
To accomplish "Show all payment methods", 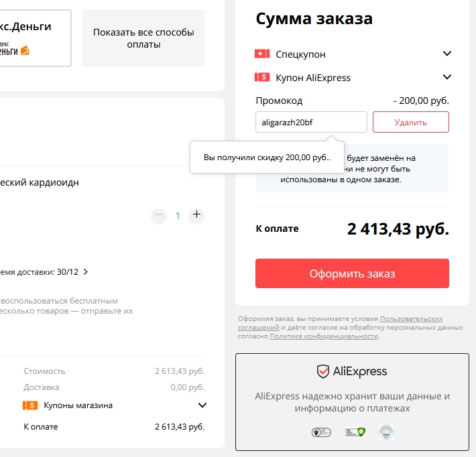I will (x=143, y=38).
